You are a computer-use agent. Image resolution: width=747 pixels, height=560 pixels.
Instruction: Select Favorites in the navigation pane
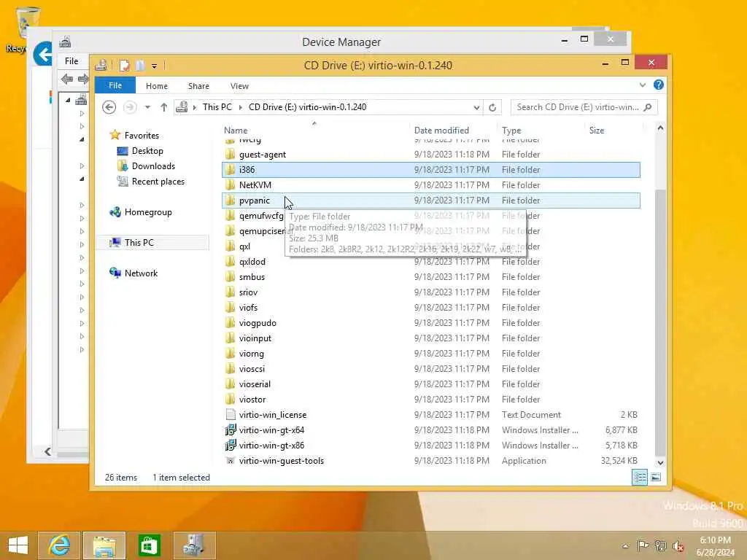coord(142,135)
